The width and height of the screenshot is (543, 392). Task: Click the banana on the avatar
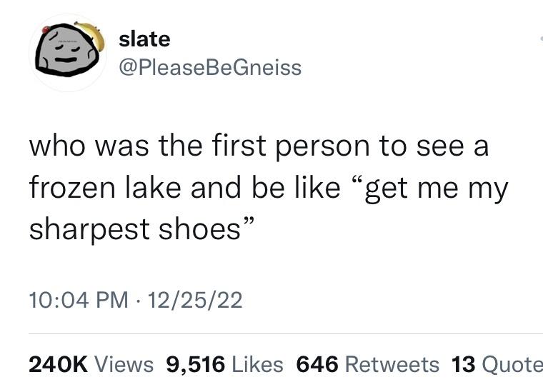click(93, 33)
